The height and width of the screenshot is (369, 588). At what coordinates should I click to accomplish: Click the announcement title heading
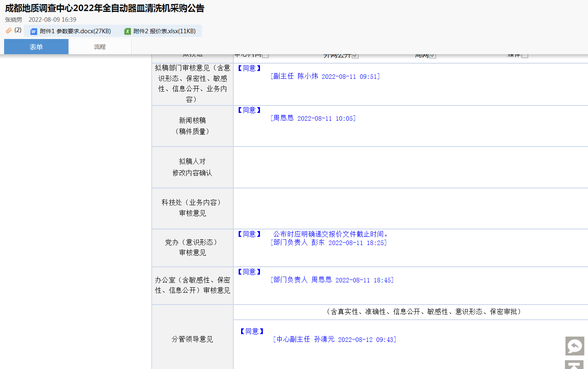(x=105, y=8)
